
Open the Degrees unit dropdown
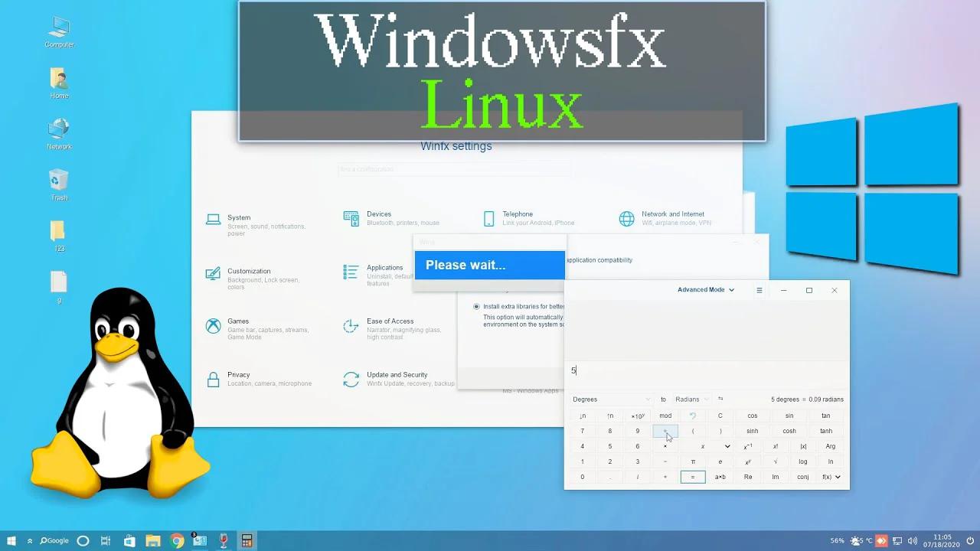point(610,399)
